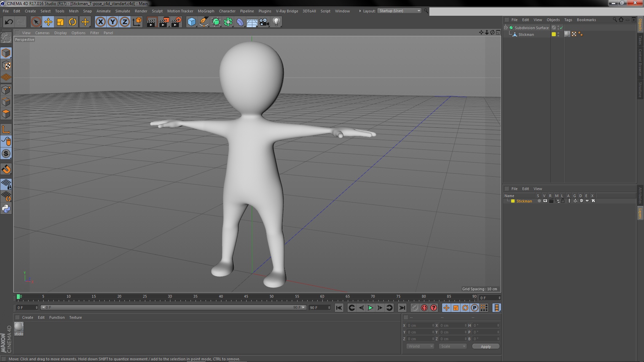Select the Live Selection tool icon
Viewport: 644px width, 362px height.
[x=36, y=22]
